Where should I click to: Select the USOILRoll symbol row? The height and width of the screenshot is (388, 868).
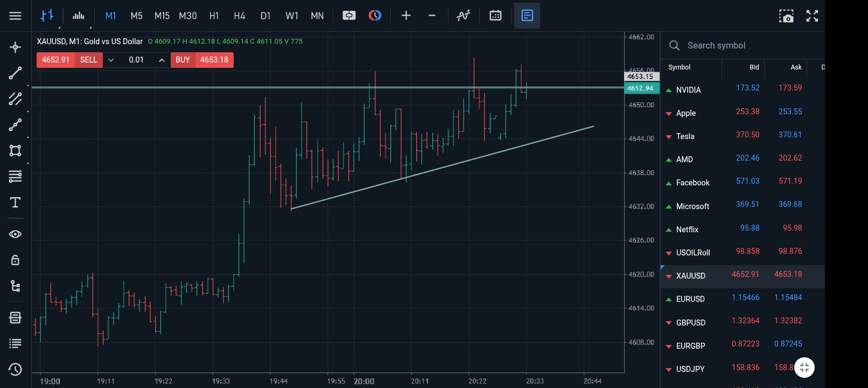[x=743, y=252]
